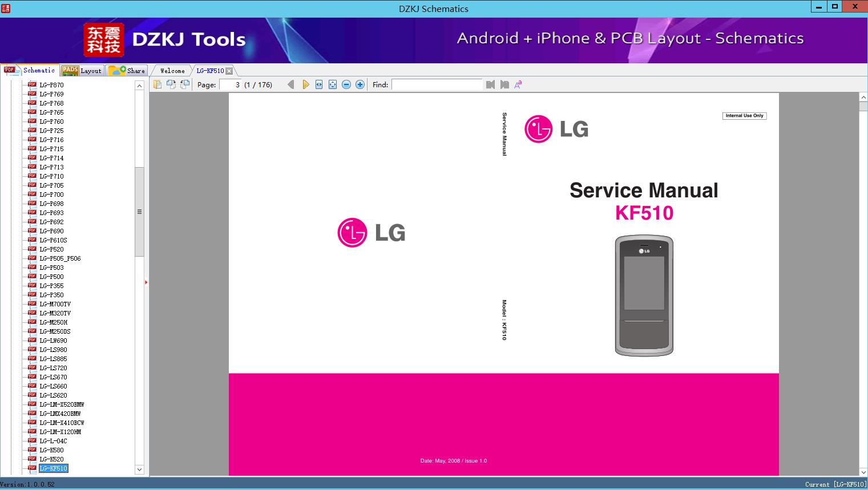Click the PDF icon beside LG-K580
Screen dimensions: 868x490
(x=33, y=450)
